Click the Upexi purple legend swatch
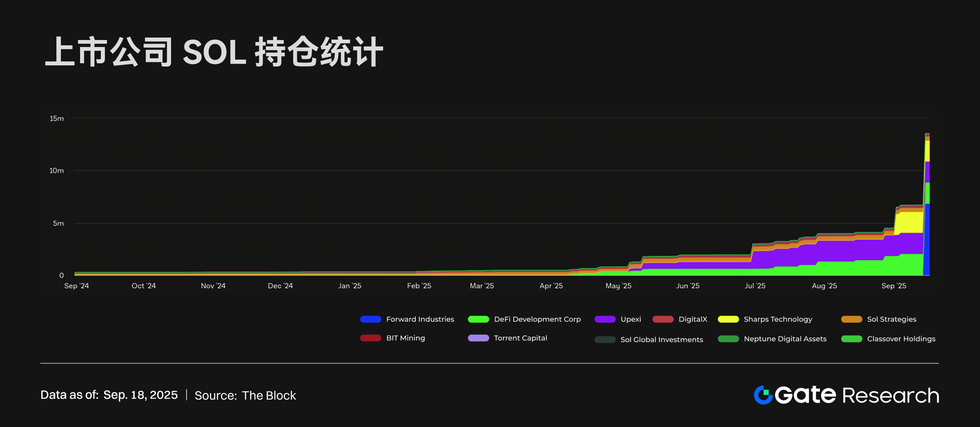980x427 pixels. tap(605, 319)
